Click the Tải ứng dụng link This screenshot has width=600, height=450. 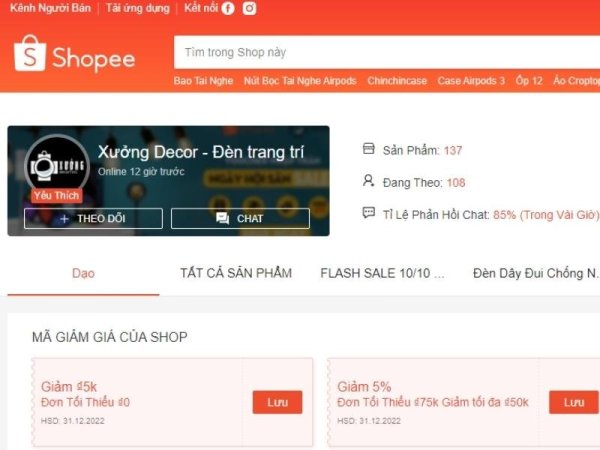(138, 8)
